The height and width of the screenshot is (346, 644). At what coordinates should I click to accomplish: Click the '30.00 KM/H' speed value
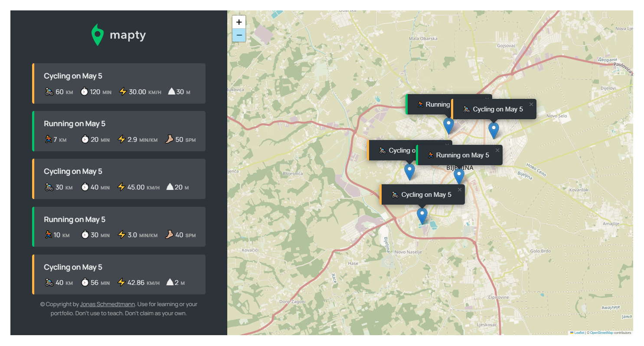pyautogui.click(x=145, y=92)
